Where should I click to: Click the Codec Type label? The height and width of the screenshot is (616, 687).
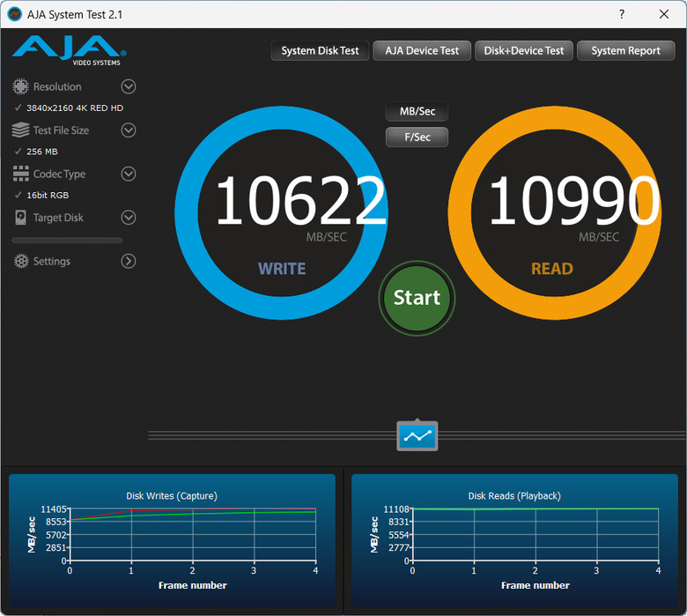coord(59,174)
